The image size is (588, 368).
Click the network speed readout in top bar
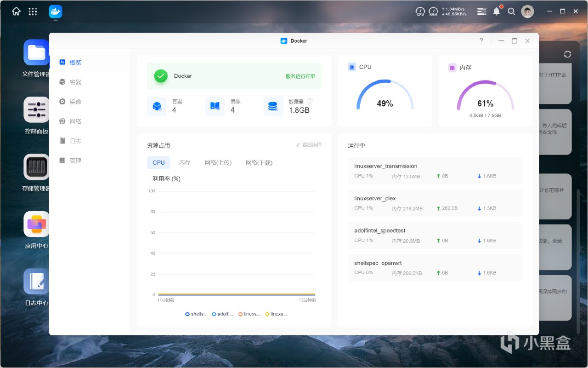point(454,11)
